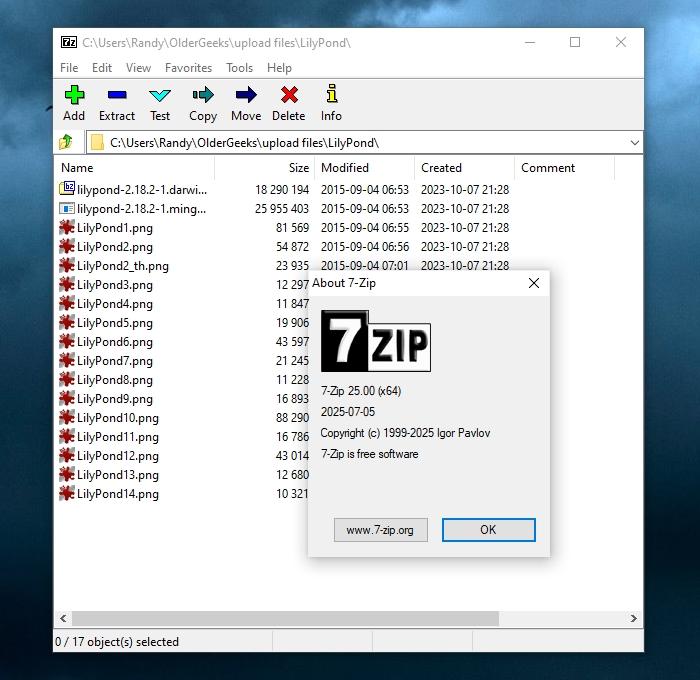The width and height of the screenshot is (700, 680).
Task: Click the red Delete icon
Action: pos(289,95)
